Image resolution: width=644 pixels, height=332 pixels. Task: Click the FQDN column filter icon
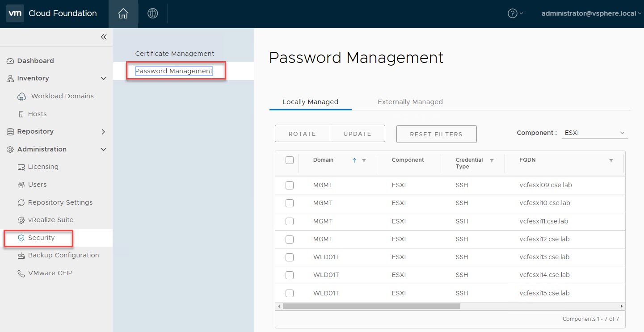(611, 160)
